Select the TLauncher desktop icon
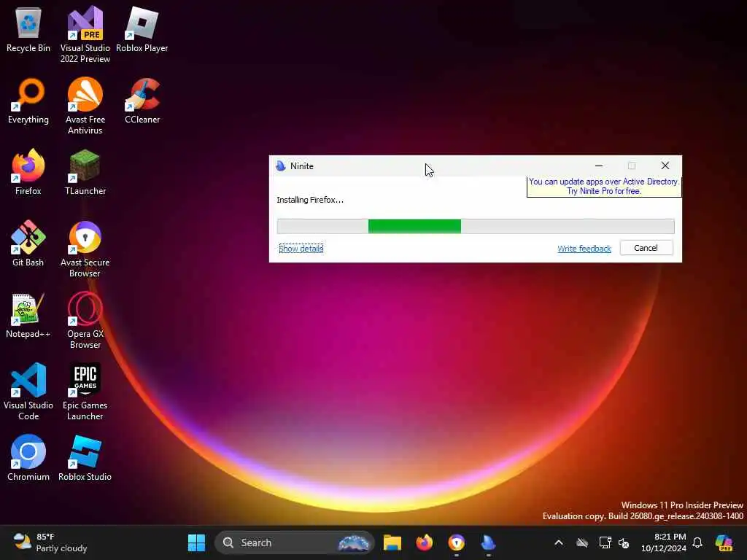This screenshot has width=747, height=560. (85, 172)
